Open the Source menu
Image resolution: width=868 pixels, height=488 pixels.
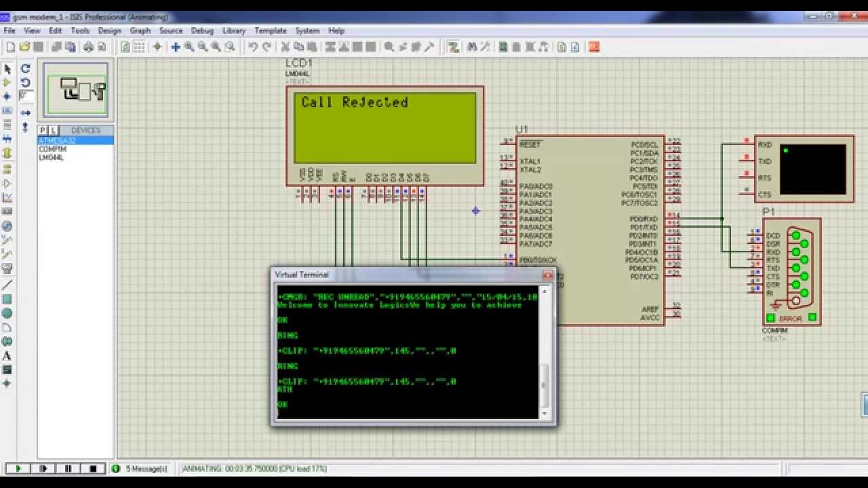pos(171,30)
